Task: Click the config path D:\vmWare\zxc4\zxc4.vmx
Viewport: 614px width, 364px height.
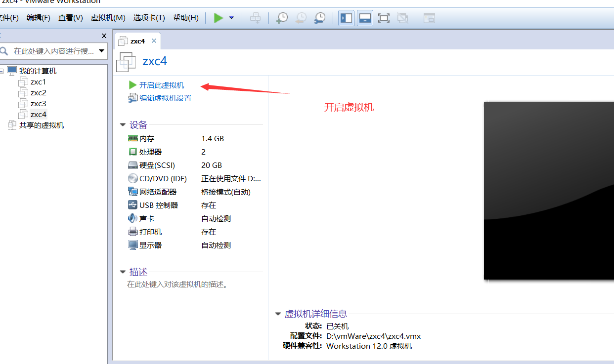Action: (x=374, y=336)
